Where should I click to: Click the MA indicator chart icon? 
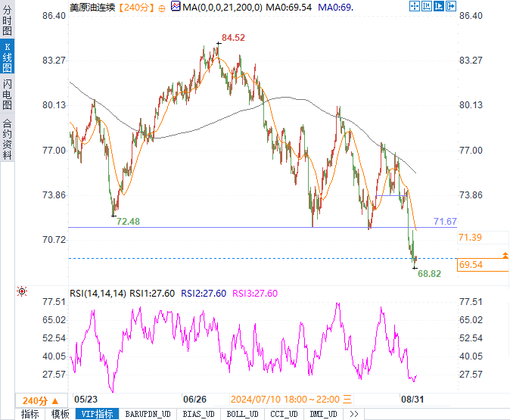(x=176, y=6)
